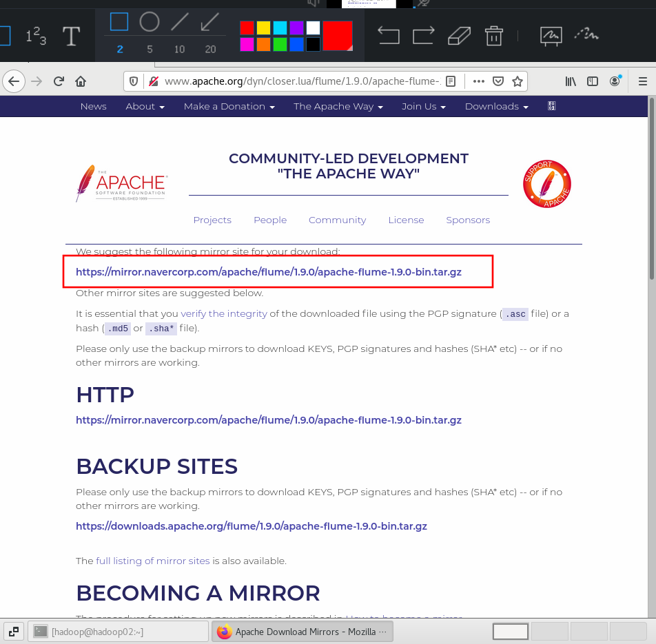Select the arrow drawing tool
Viewport: 656px width, 644px height.
pos(209,22)
